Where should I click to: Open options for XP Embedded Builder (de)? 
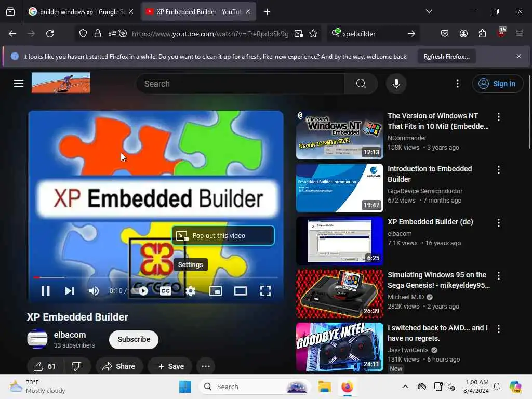coord(498,223)
